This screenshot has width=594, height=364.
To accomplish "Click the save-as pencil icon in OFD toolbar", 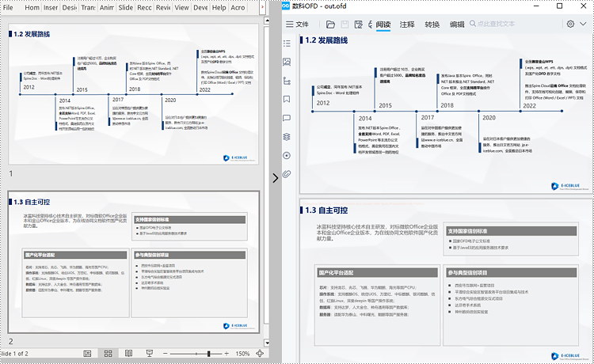I will (358, 25).
